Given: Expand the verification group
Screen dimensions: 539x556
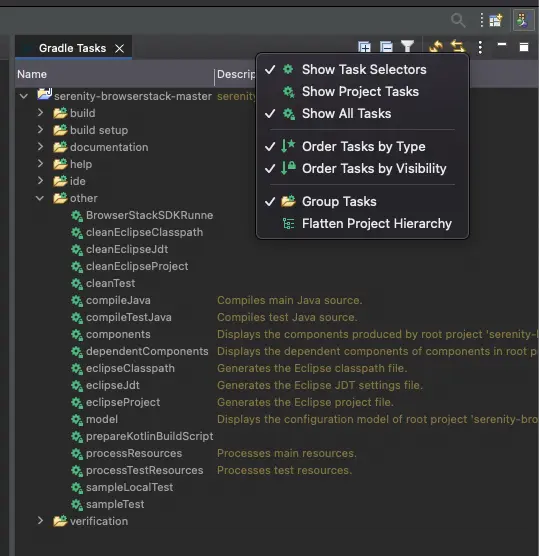Looking at the screenshot, I should pyautogui.click(x=40, y=521).
